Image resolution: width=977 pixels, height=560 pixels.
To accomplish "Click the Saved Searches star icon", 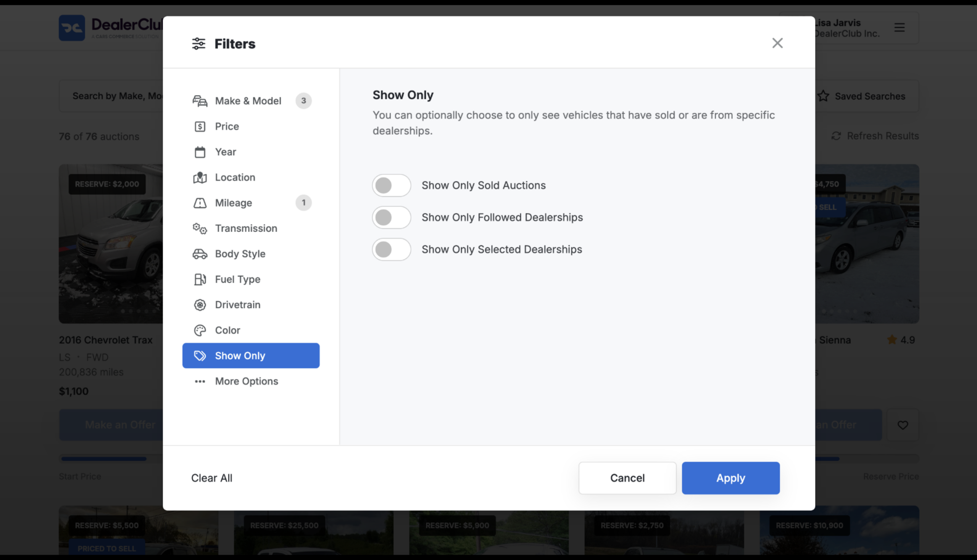I will click(x=823, y=96).
